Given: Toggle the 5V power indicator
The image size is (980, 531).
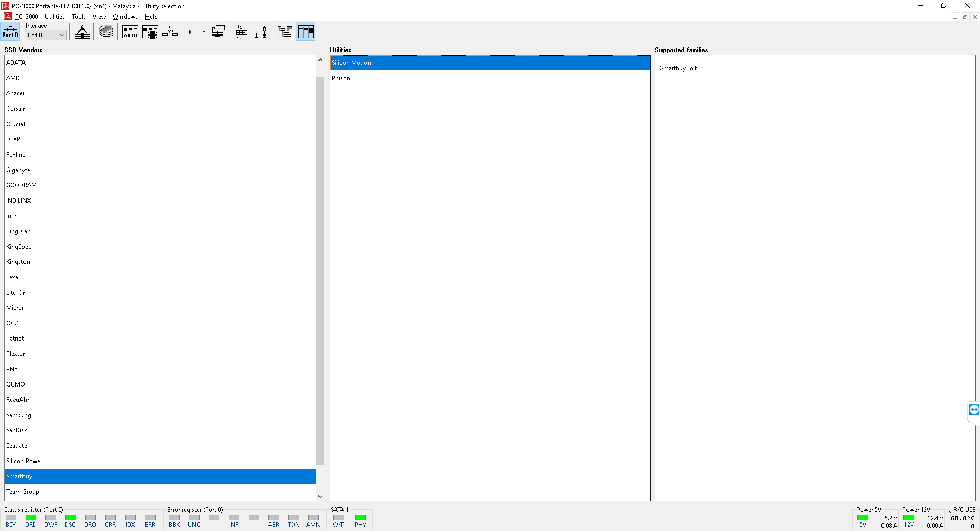Looking at the screenshot, I should click(x=863, y=518).
